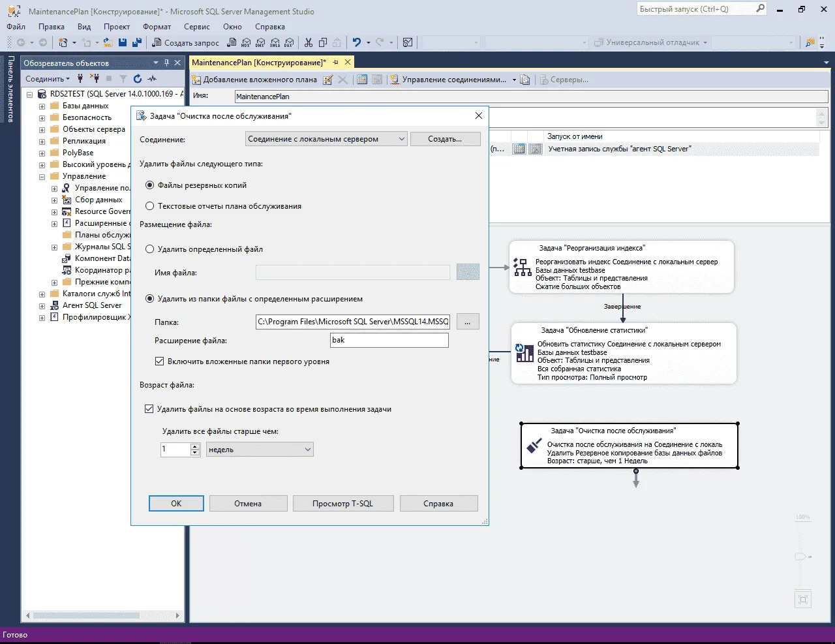Open the 'Соединение' connection dropdown
This screenshot has width=835, height=644.
(x=401, y=139)
